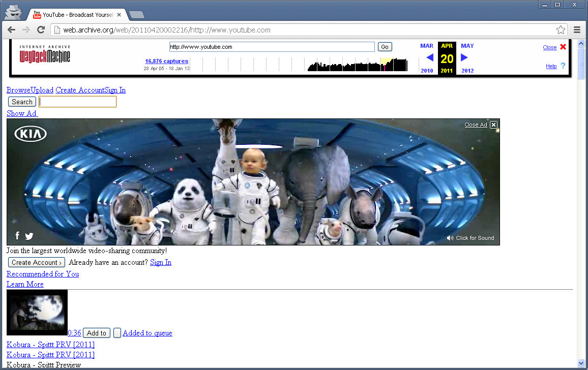Click the YouTube Search button
The image size is (588, 370).
click(22, 102)
